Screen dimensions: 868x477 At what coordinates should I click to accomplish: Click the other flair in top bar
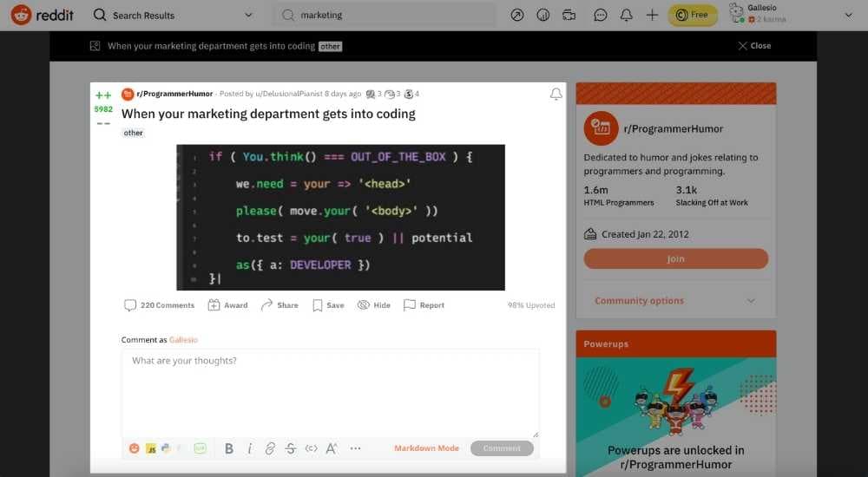coord(330,47)
